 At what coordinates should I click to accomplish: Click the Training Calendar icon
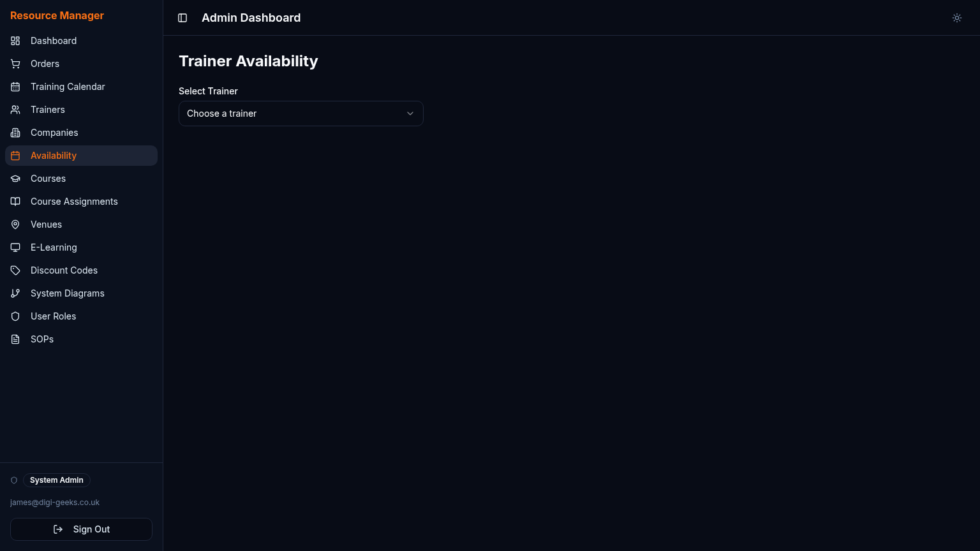15,87
